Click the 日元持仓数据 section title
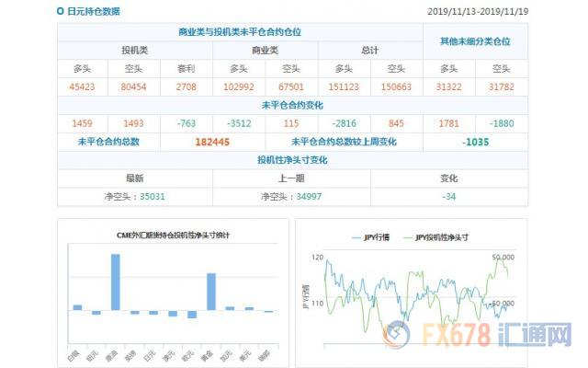588x368 pixels. (x=94, y=11)
